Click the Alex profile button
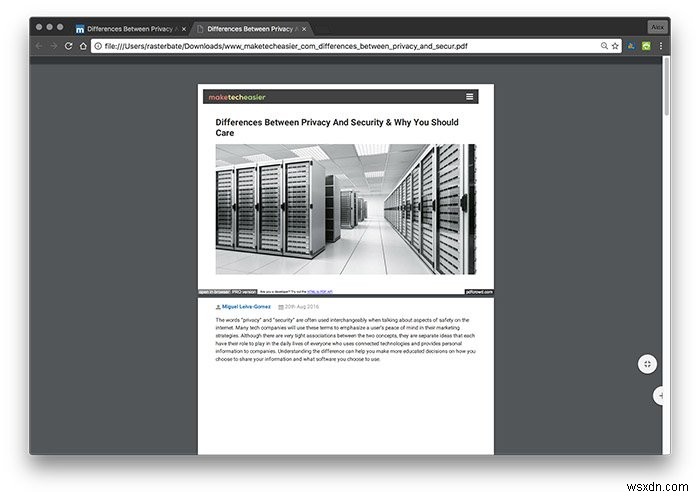 click(x=657, y=27)
